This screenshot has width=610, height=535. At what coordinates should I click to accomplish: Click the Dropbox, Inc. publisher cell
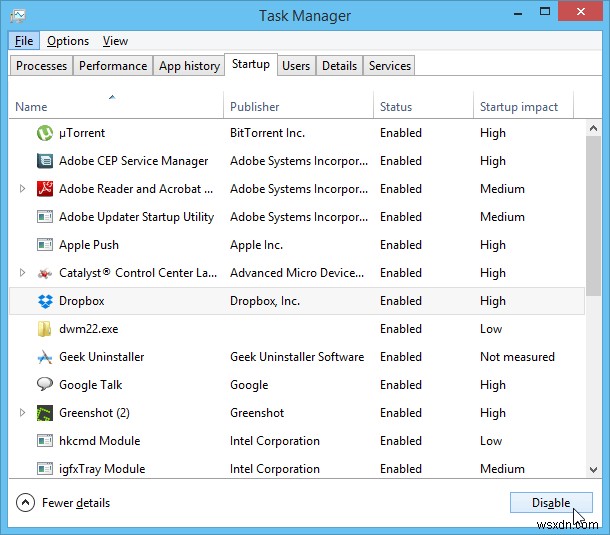click(265, 301)
